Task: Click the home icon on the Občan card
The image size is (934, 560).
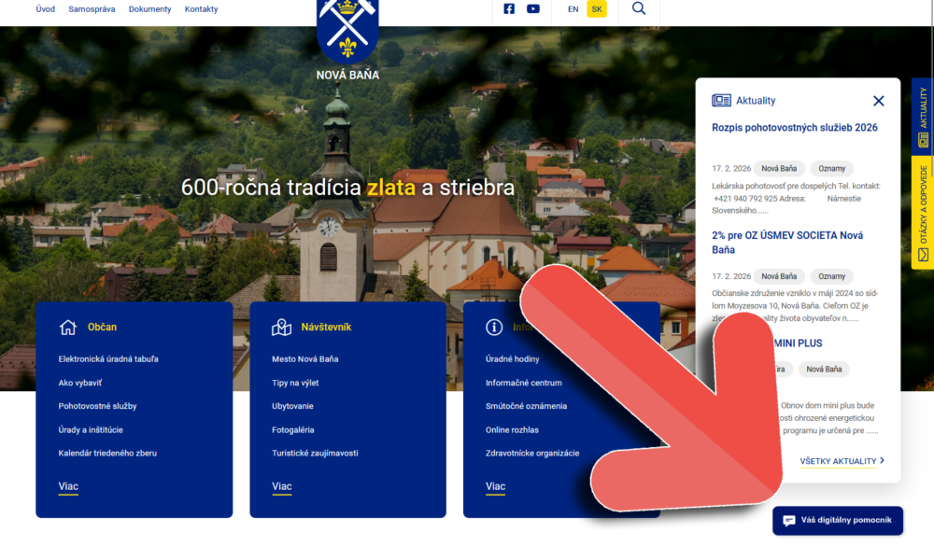Action: click(66, 327)
